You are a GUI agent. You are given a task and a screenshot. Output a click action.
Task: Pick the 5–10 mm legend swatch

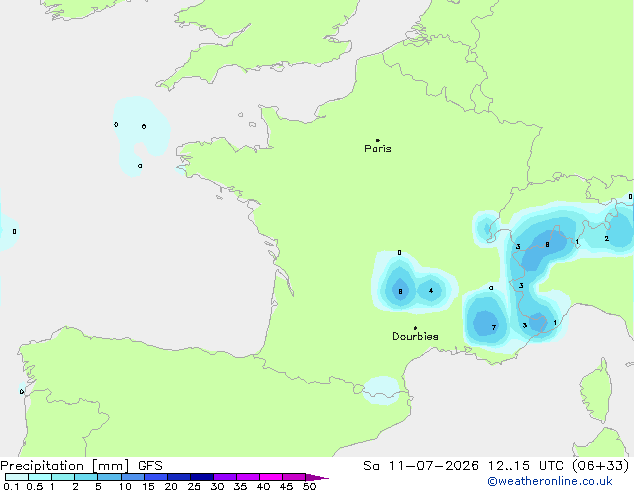point(109,477)
